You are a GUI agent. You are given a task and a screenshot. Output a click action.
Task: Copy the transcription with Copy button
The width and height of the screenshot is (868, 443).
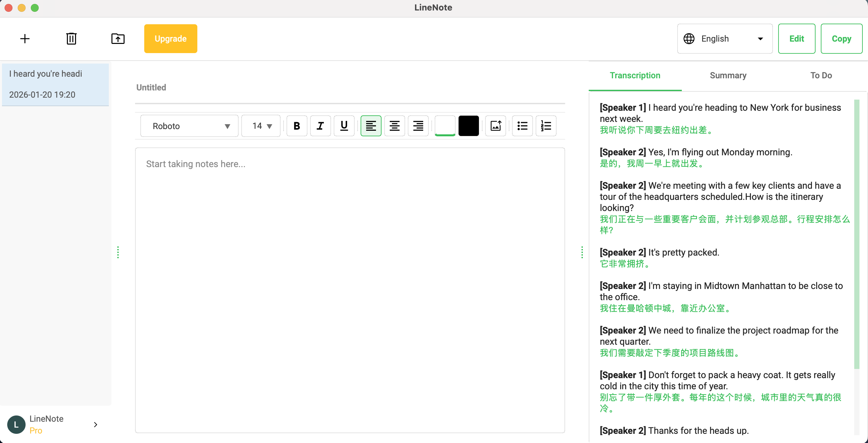pyautogui.click(x=841, y=38)
